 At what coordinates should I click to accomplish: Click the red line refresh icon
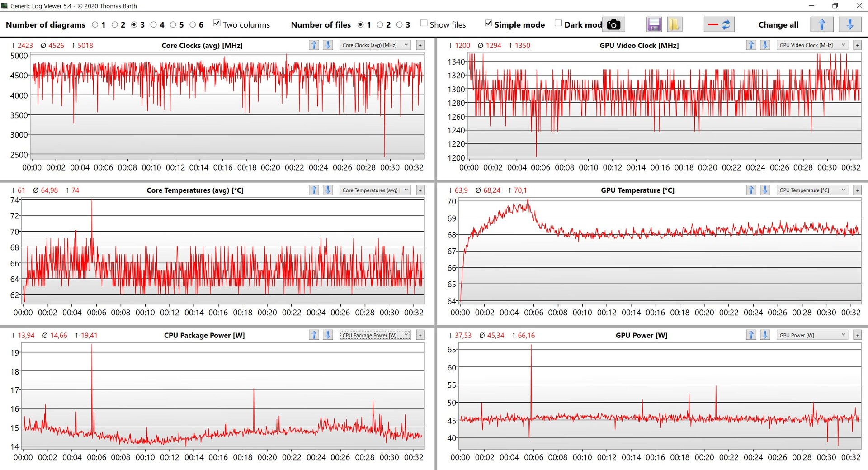719,24
